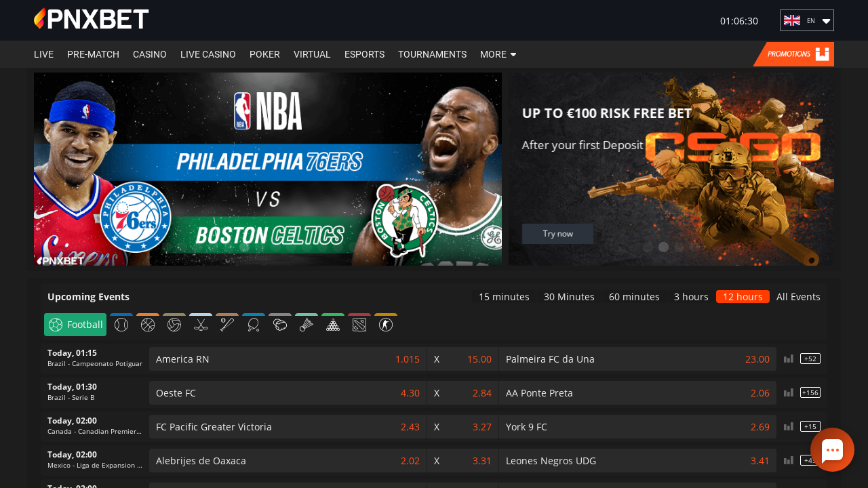868x488 pixels.
Task: Bet on draw at 15.00 odds
Action: (462, 359)
